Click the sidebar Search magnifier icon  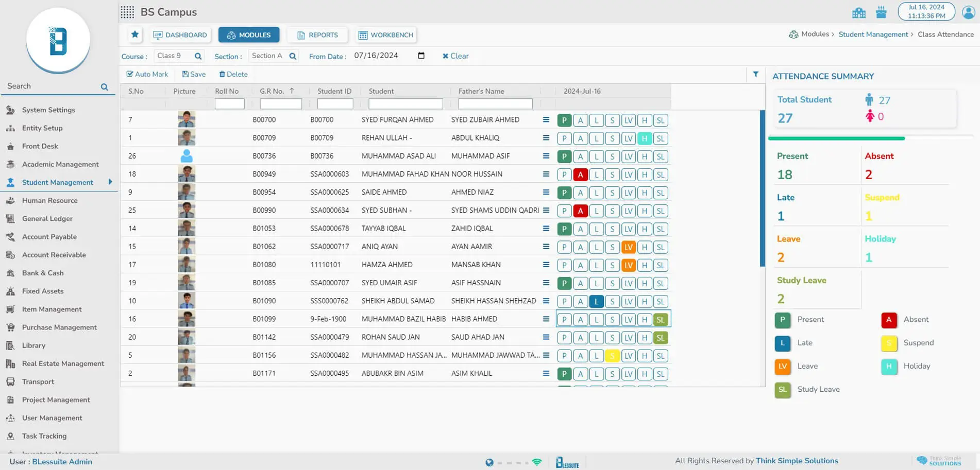click(104, 87)
